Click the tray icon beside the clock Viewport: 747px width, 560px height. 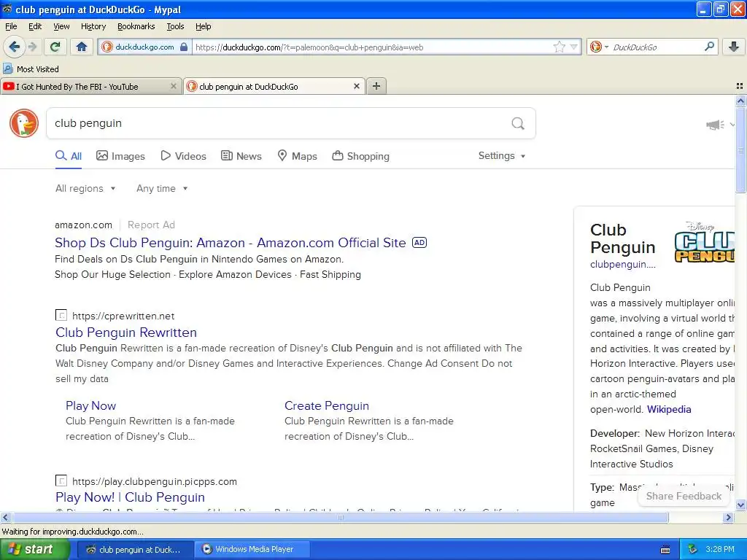[693, 549]
